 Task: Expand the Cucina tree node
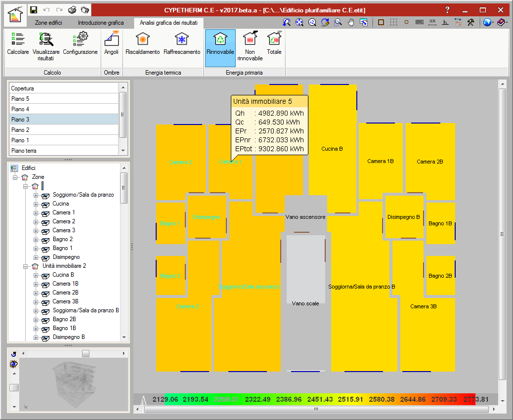36,204
